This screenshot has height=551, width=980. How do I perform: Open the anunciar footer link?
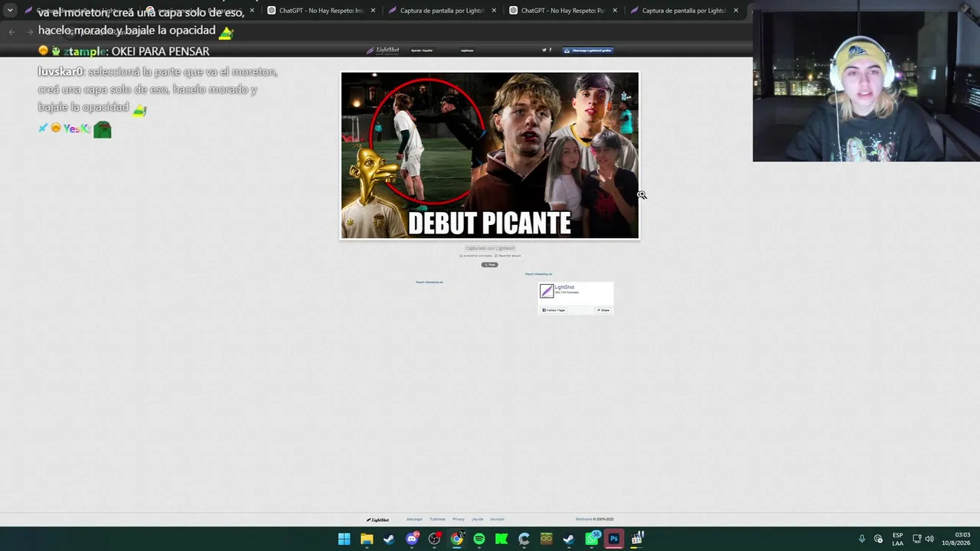497,519
